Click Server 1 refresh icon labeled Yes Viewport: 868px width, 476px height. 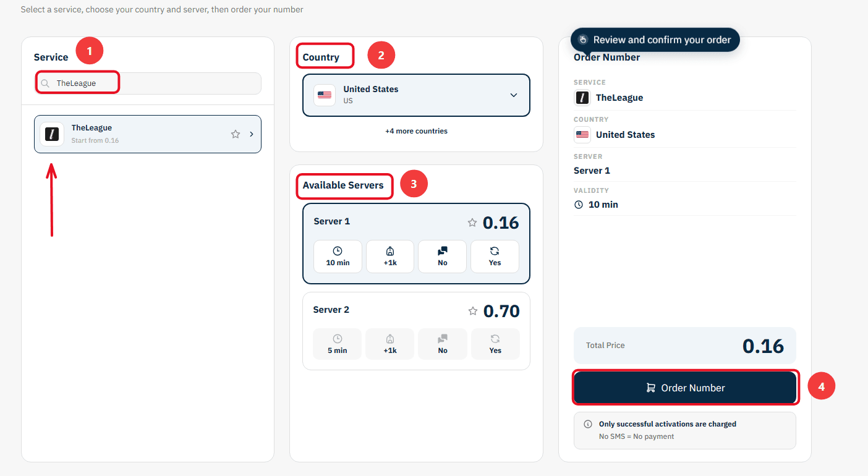[x=495, y=251]
